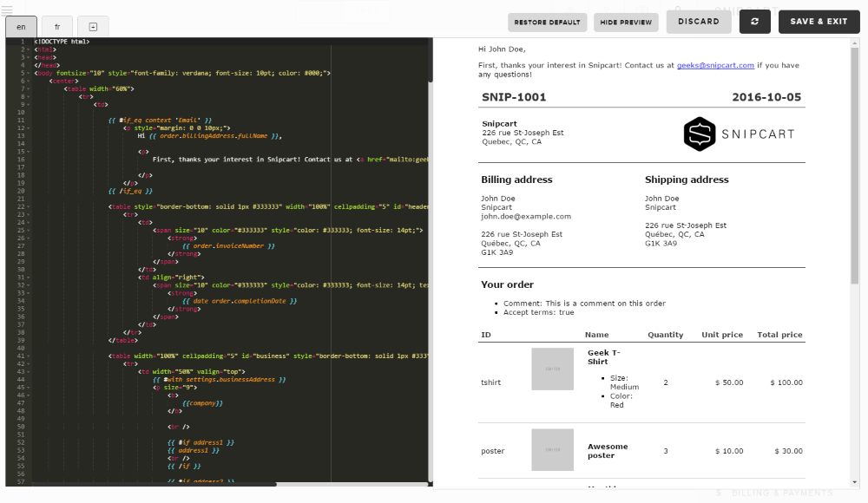Image resolution: width=868 pixels, height=503 pixels.
Task: Click the {{ order.invoiceNumber }} expression in code
Action: tap(228, 245)
